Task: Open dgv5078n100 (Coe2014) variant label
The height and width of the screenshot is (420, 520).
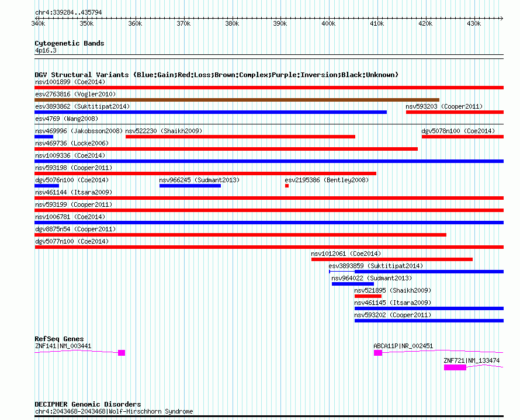Action: tap(458, 131)
